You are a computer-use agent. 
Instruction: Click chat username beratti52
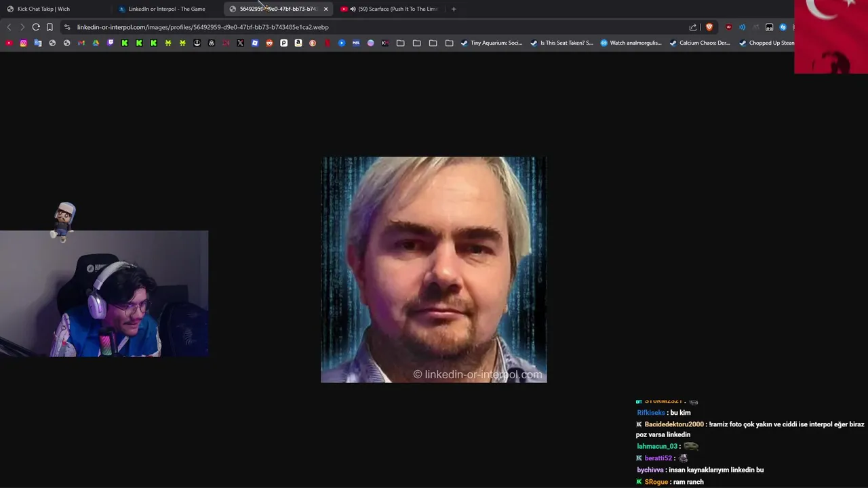click(658, 458)
